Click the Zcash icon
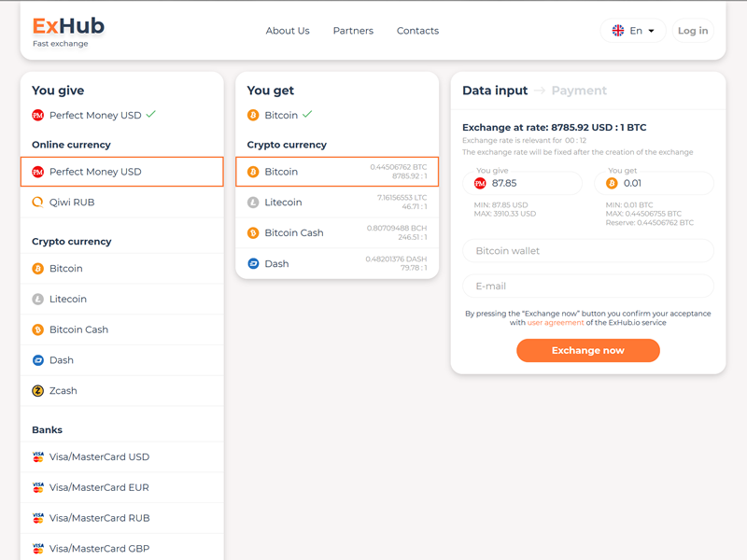Image resolution: width=747 pixels, height=560 pixels. click(x=37, y=390)
